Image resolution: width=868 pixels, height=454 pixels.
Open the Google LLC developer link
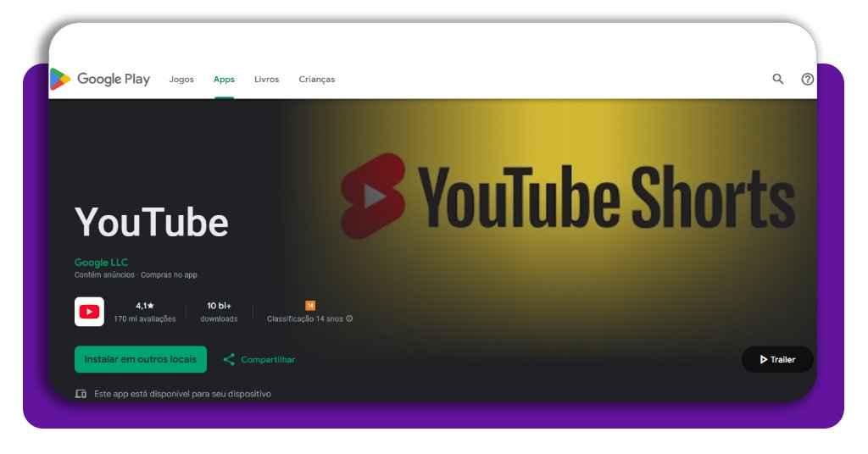coord(101,263)
